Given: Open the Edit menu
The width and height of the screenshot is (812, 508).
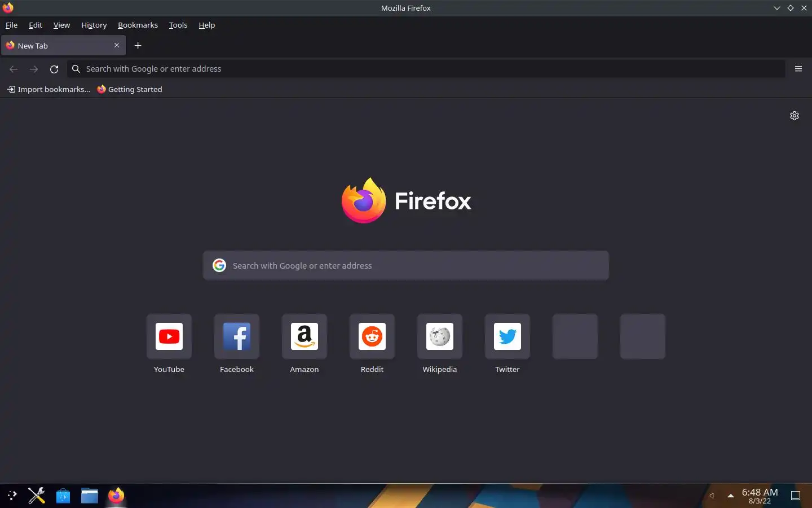Looking at the screenshot, I should [36, 25].
